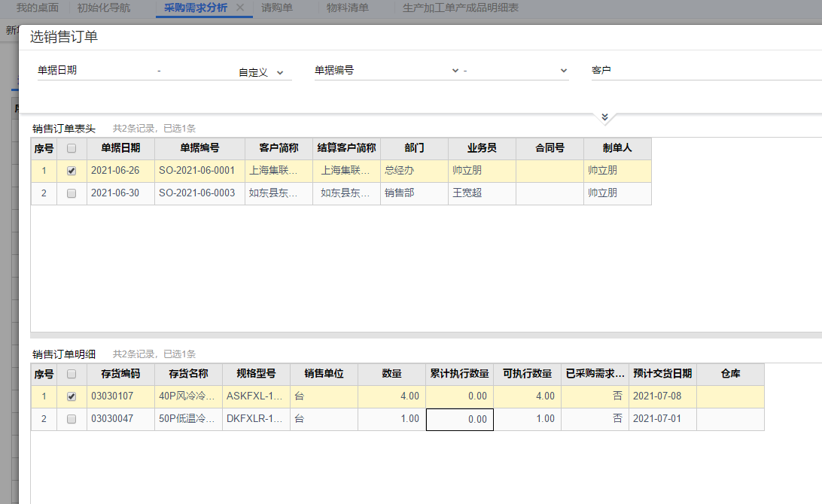This screenshot has width=822, height=504.
Task: Click 存货编码 column header
Action: [x=120, y=374]
